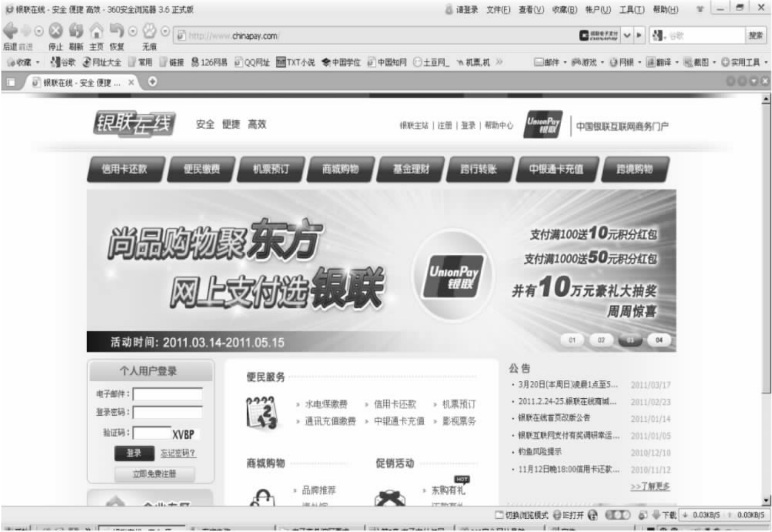
Task: Open the 中国学位 bookmark
Action: tap(341, 62)
